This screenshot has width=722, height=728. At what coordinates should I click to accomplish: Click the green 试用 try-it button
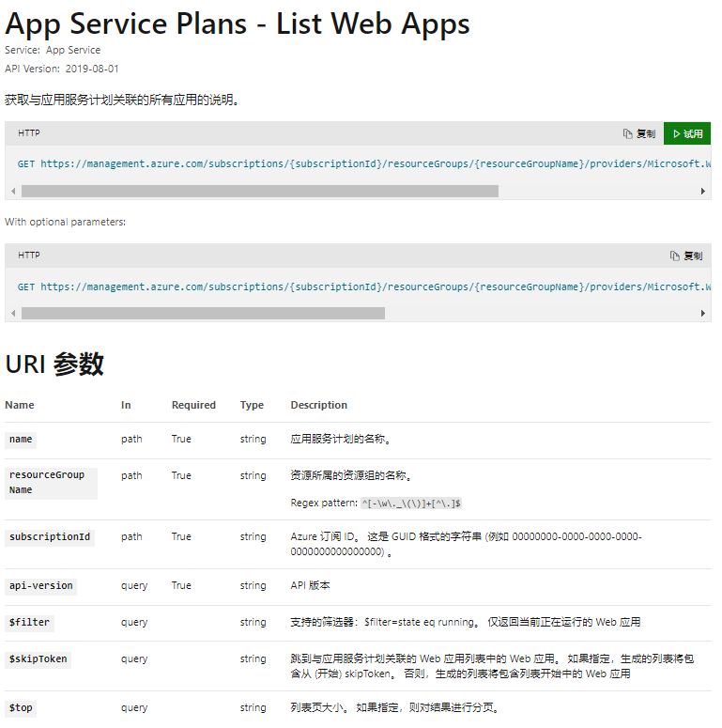(x=687, y=133)
